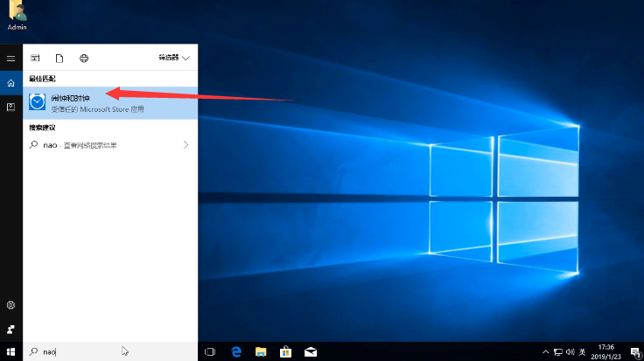Open the Windows Start button
The height and width of the screenshot is (361, 644).
coord(10,351)
